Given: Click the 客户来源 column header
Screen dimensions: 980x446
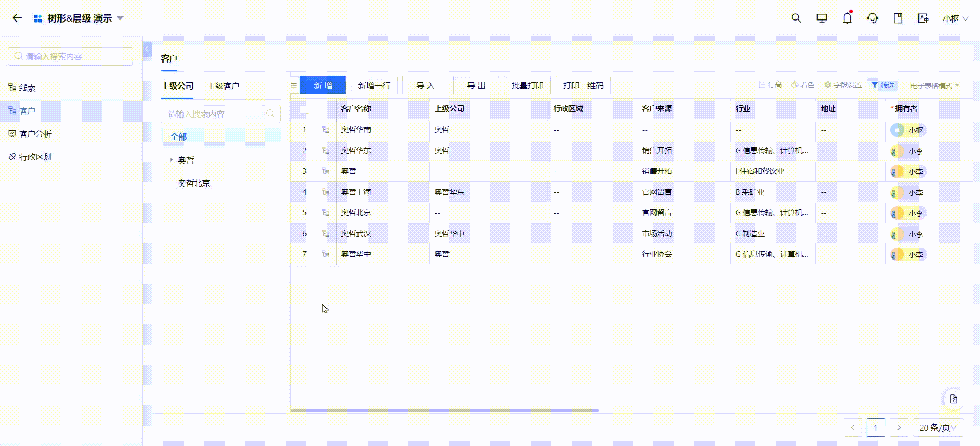Looking at the screenshot, I should click(683, 109).
